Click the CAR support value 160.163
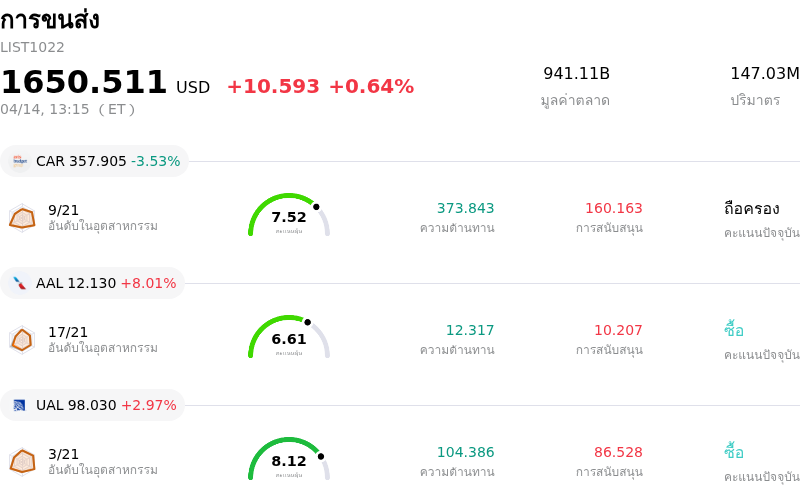800x499 pixels. tap(613, 208)
